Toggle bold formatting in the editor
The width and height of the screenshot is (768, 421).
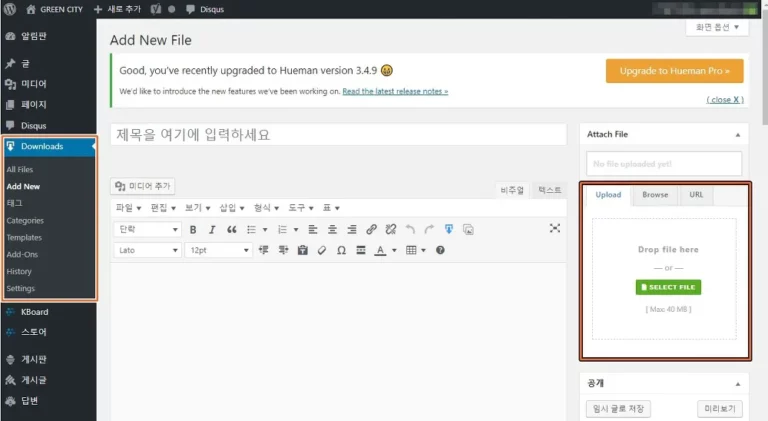[193, 230]
